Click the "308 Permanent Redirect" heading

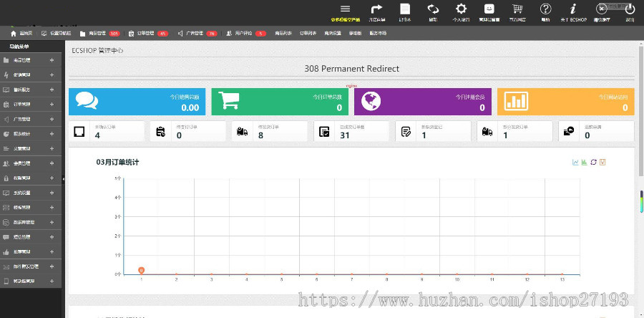pyautogui.click(x=351, y=69)
